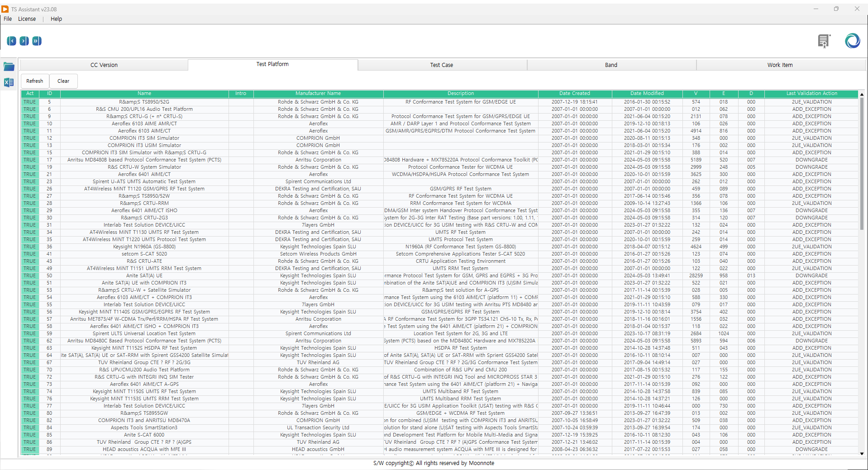Click description 'CRTU Application Testing Environment'
Viewport: 868px width, 470px height.
pos(461,261)
